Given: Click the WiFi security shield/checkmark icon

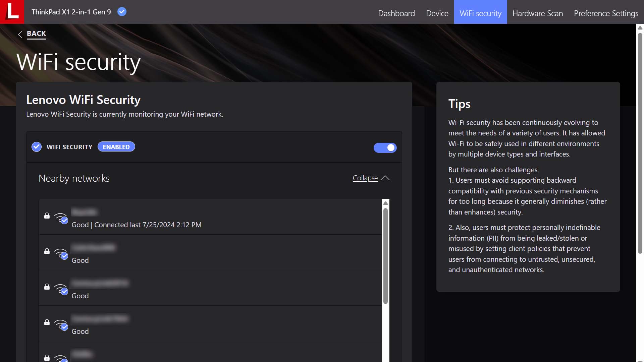Looking at the screenshot, I should [36, 147].
